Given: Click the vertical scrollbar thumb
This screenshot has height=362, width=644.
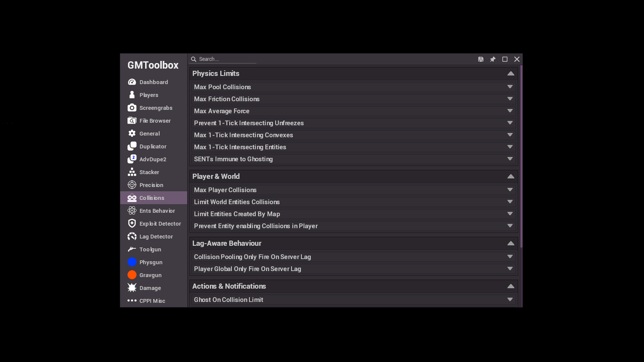Looking at the screenshot, I should click(x=521, y=157).
